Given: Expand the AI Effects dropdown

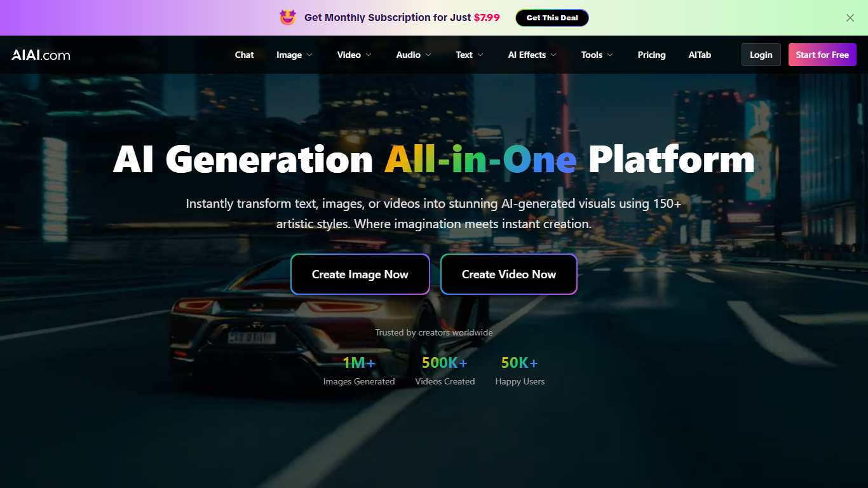Looking at the screenshot, I should pos(531,55).
